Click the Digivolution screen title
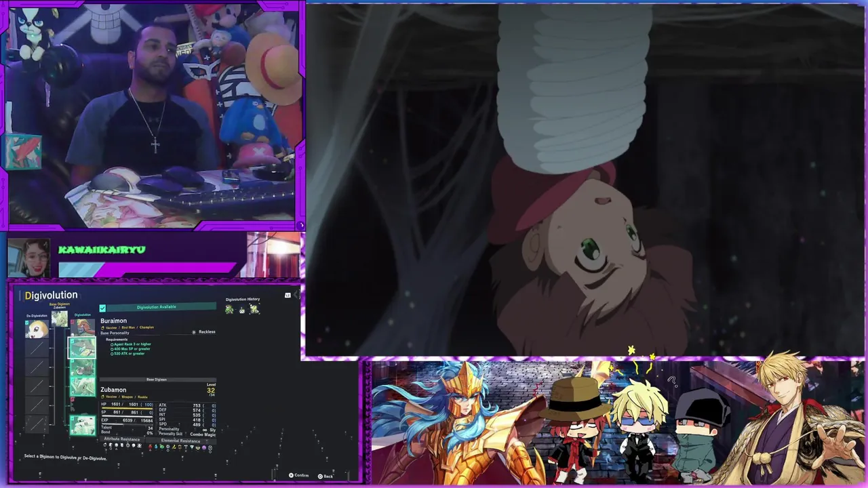 [51, 295]
